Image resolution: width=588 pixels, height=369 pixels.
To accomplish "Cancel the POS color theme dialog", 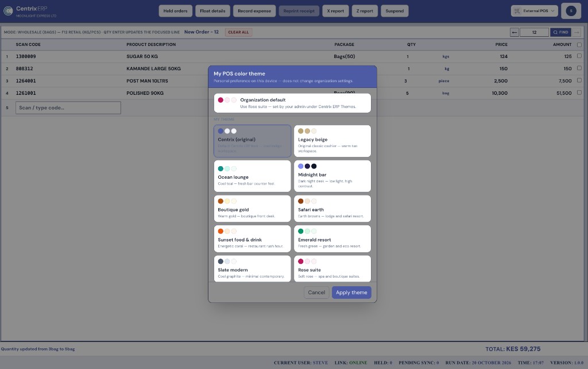I will [x=316, y=293].
